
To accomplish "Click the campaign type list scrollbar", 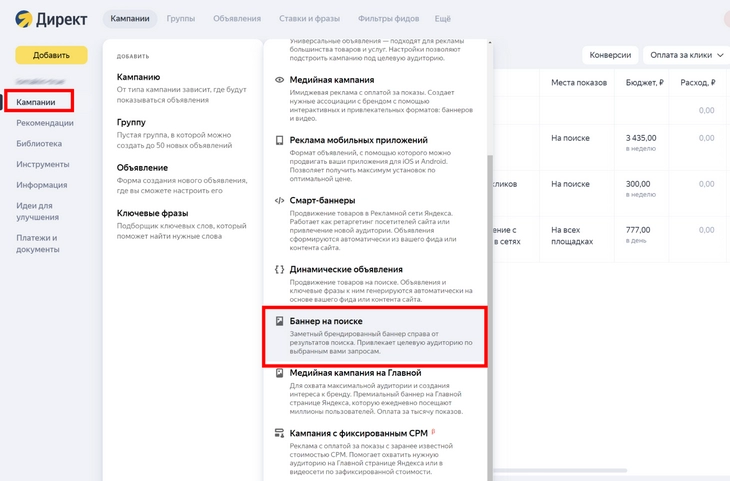I will (x=490, y=317).
